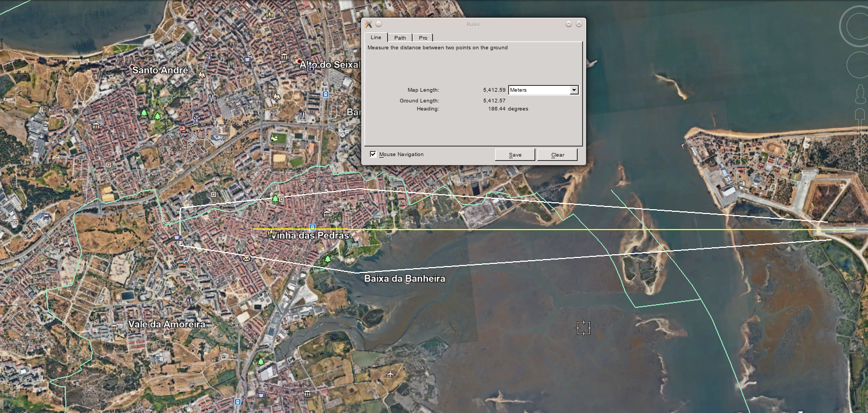
Task: Click the Ruler dialog title bar
Action: point(473,24)
